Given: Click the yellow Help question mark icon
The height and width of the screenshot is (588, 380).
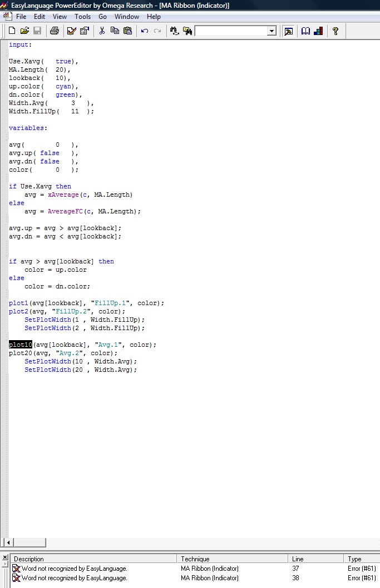Looking at the screenshot, I should (335, 31).
